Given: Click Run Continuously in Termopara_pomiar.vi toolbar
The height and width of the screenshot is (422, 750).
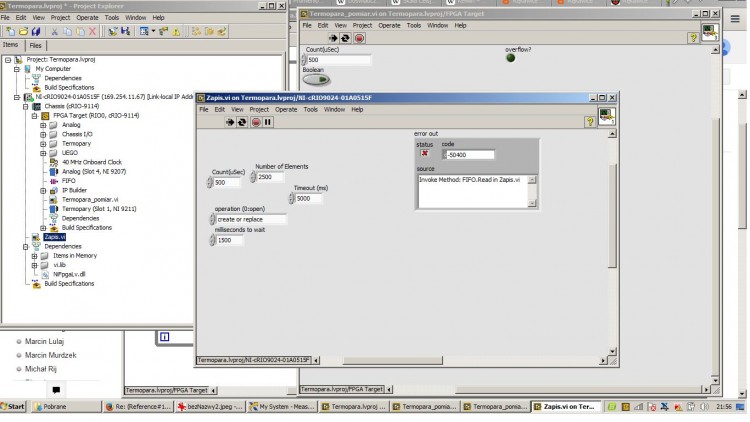Looking at the screenshot, I should (345, 38).
